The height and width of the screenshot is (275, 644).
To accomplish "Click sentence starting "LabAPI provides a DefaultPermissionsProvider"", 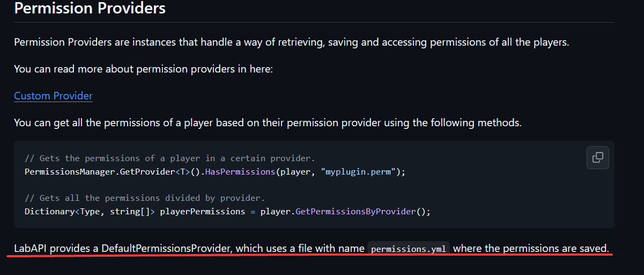I will coord(312,249).
